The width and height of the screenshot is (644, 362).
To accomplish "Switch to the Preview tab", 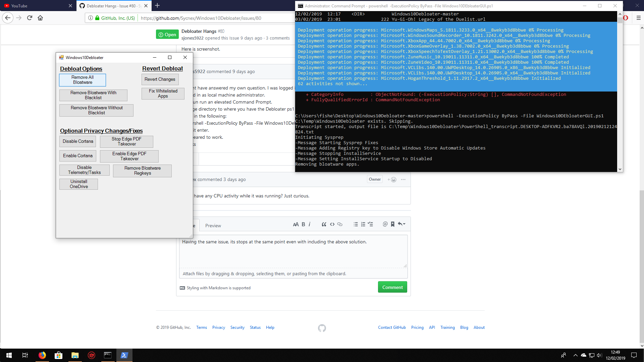I will click(x=213, y=226).
